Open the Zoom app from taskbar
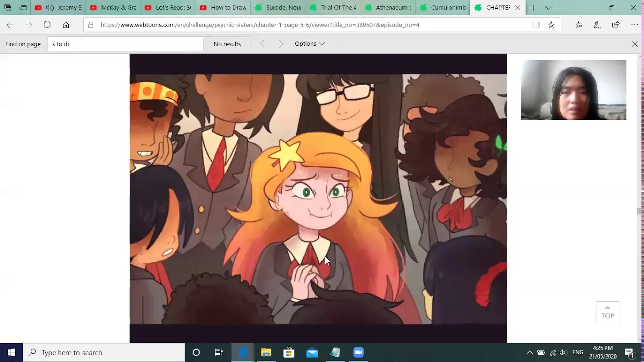 358,352
